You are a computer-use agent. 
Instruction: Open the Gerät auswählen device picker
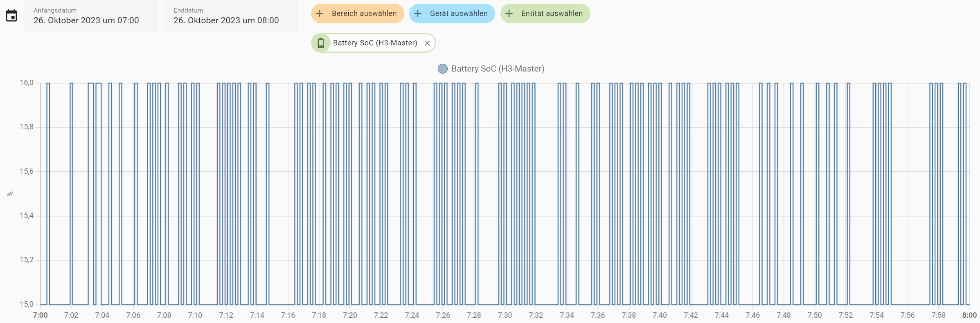pyautogui.click(x=458, y=13)
